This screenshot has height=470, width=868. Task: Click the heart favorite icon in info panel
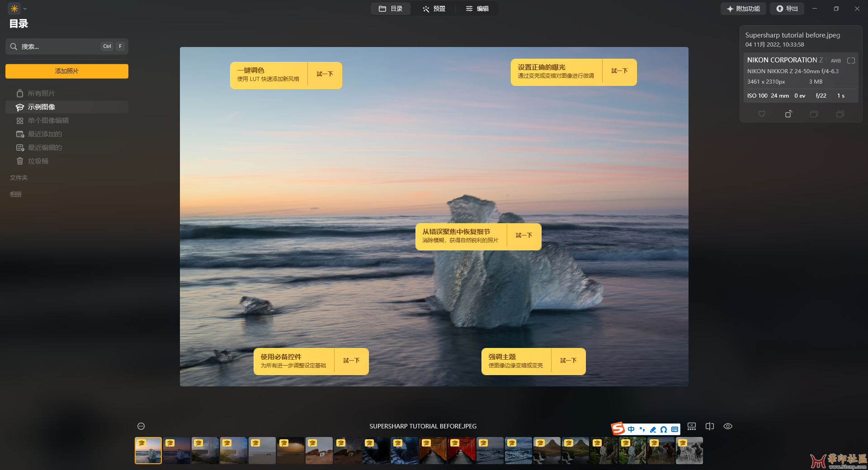click(762, 114)
